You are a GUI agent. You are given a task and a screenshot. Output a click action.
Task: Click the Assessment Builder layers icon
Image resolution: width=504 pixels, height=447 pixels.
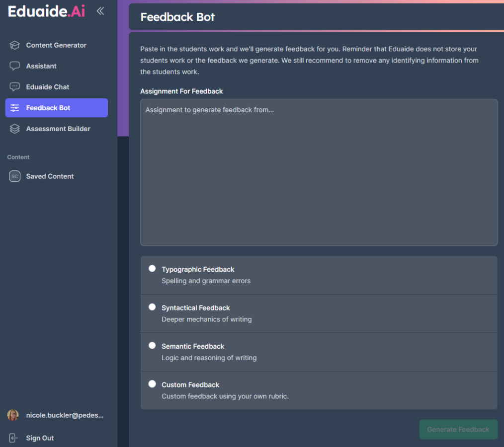tap(14, 129)
